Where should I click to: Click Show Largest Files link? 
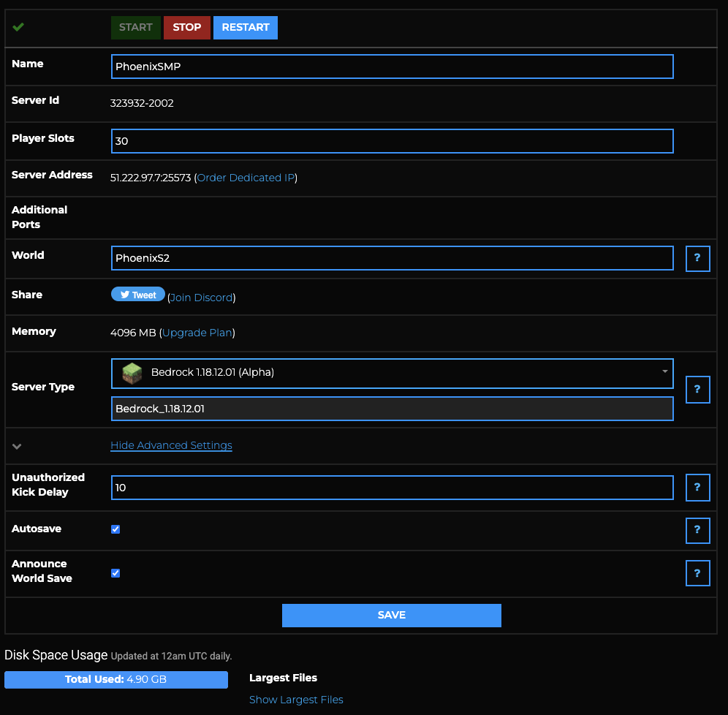(296, 700)
